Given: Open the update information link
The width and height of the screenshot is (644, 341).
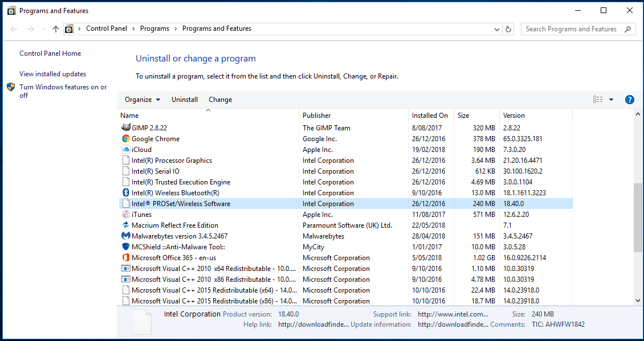Looking at the screenshot, I should 453,324.
